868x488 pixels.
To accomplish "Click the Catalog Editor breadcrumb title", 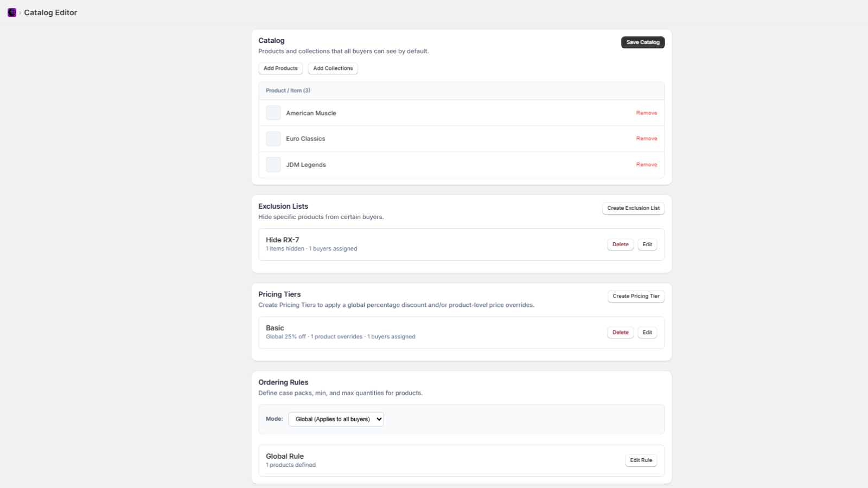I will (50, 12).
